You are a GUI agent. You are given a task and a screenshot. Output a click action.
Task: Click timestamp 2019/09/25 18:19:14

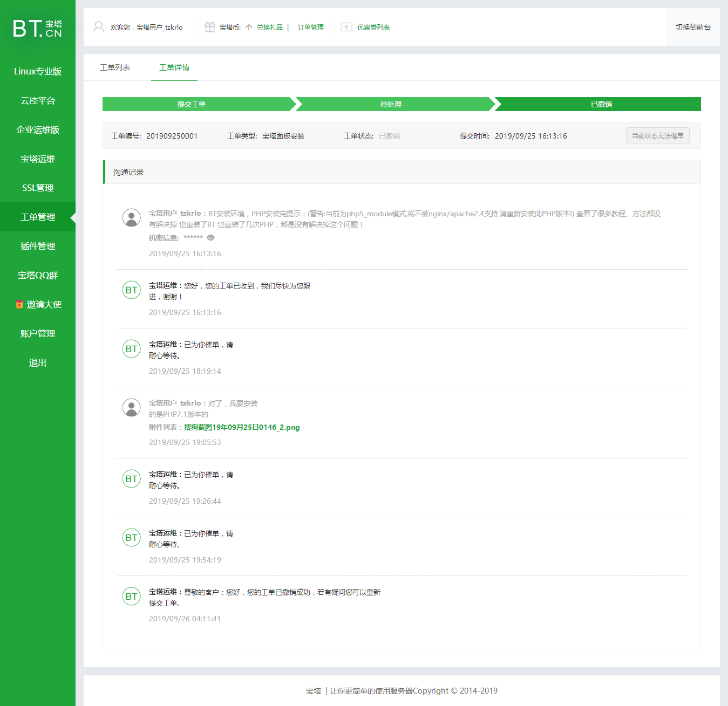point(185,371)
